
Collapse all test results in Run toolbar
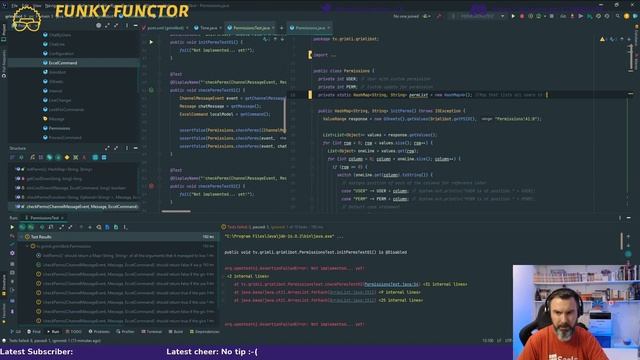(70, 227)
